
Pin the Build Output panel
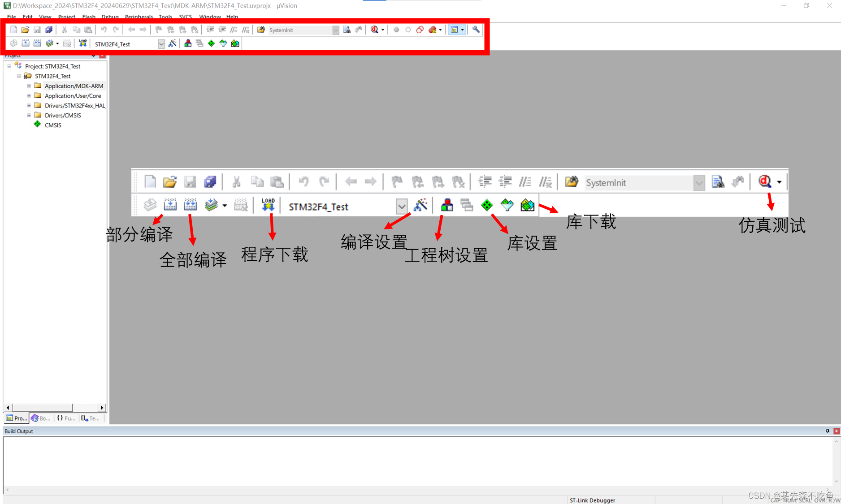[828, 431]
